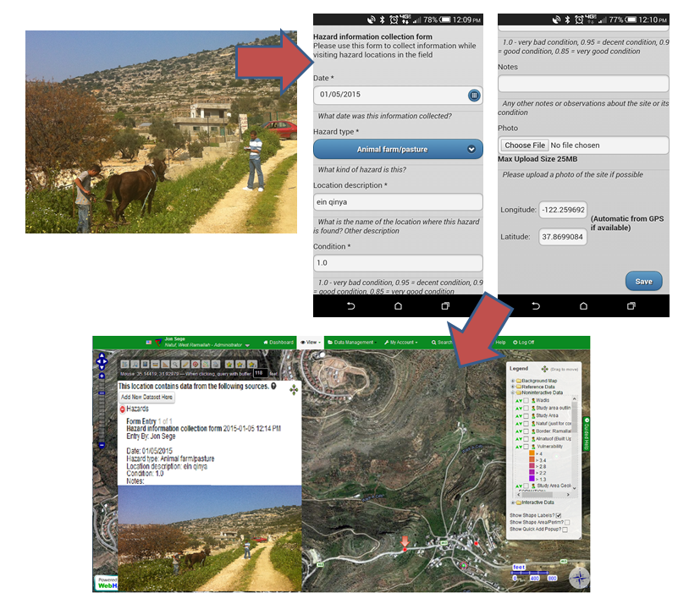Click the Help link in the green navbar
Image resolution: width=700 pixels, height=604 pixels.
click(500, 342)
